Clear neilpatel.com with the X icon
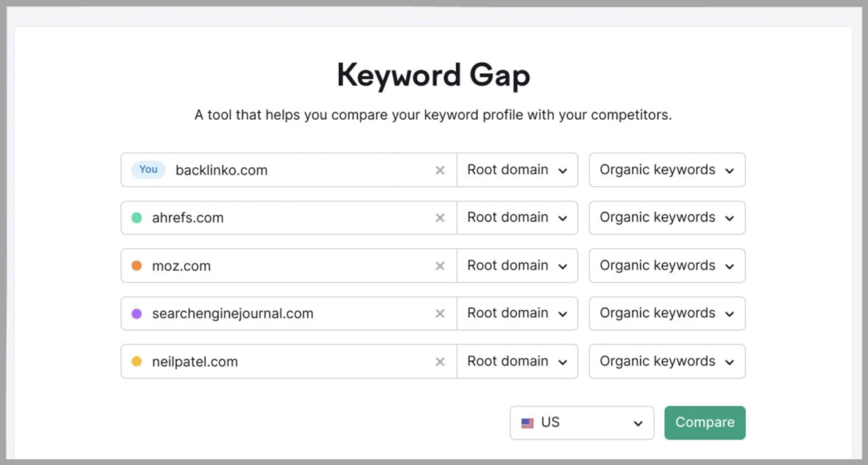This screenshot has width=868, height=465. coord(440,362)
